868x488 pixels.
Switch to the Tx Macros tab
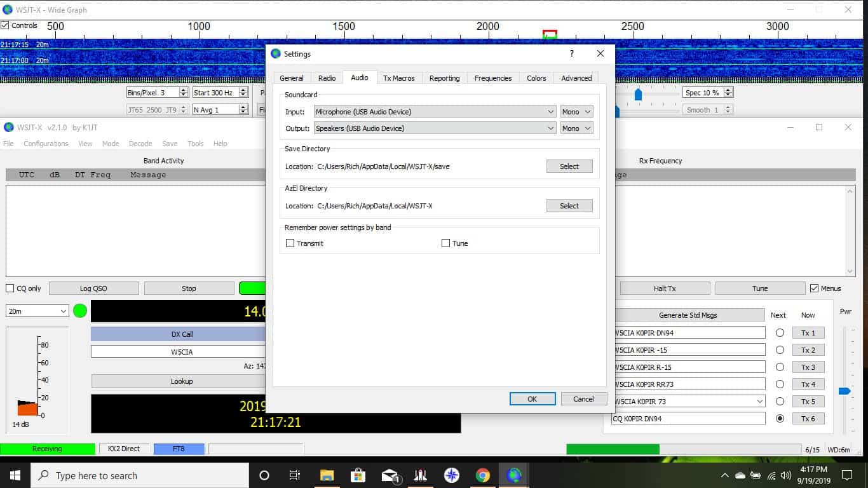coord(399,78)
